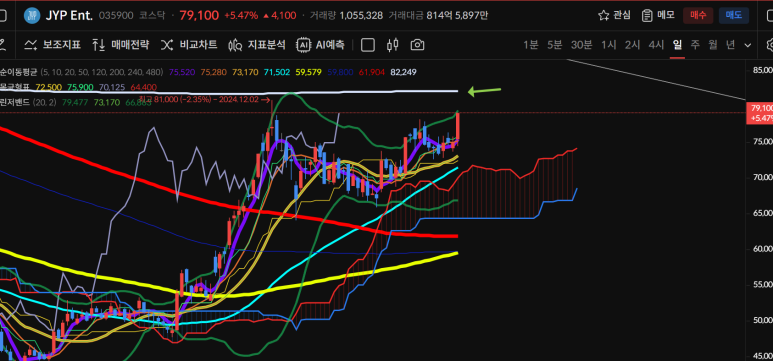
Task: Expand the timeframe dropdown chevron
Action: (747, 45)
